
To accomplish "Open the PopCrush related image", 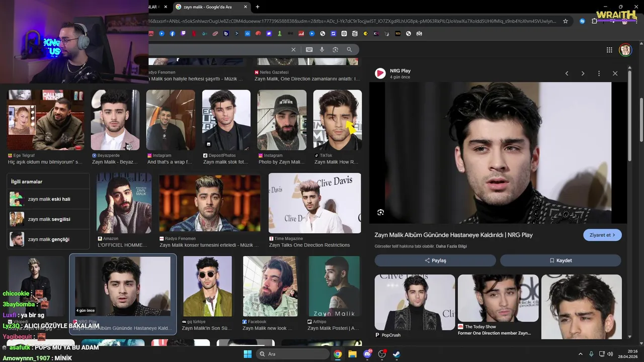I will tap(415, 302).
